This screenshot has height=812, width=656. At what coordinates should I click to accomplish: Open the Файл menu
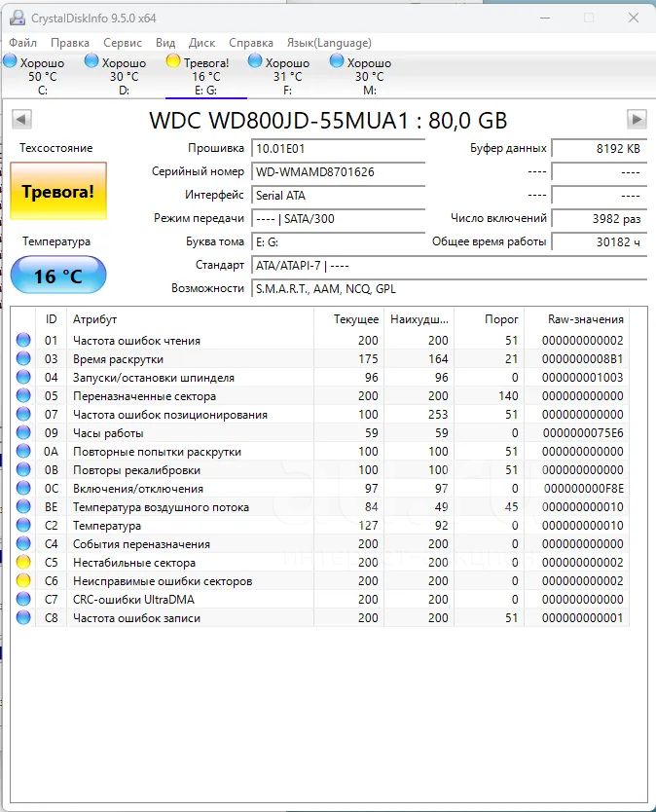(x=23, y=43)
